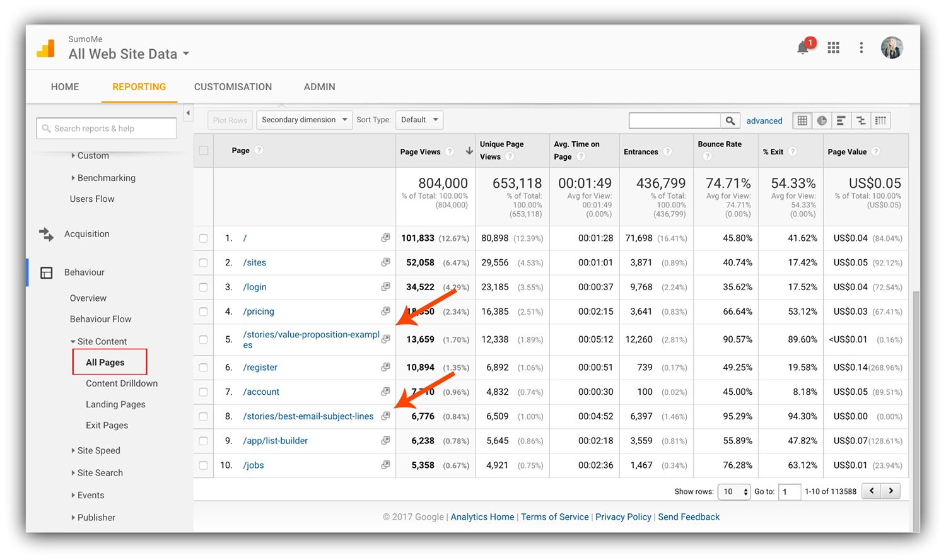This screenshot has height=560, width=946.
Task: Select the checkbox next to /sites
Action: (x=203, y=262)
